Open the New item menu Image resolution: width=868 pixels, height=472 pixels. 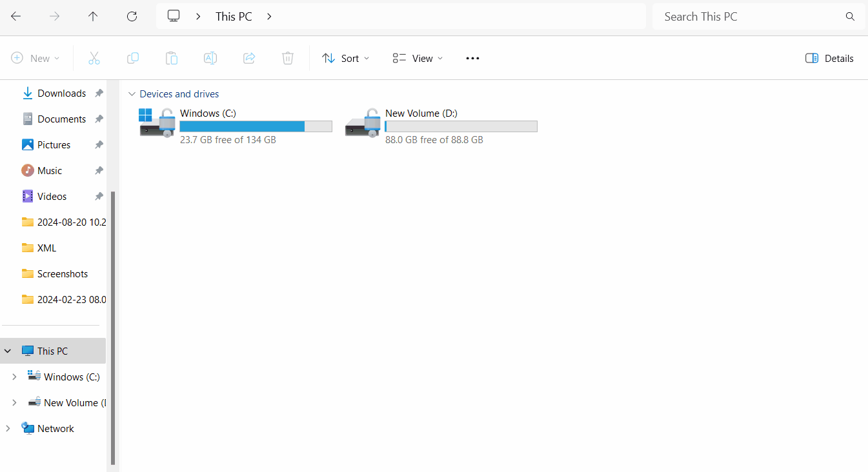[35, 58]
